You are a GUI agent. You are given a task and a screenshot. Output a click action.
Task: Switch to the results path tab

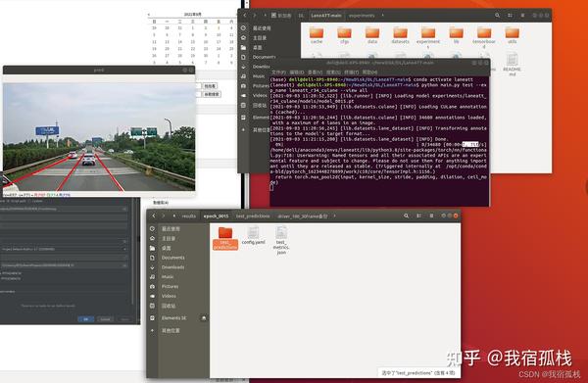(188, 216)
